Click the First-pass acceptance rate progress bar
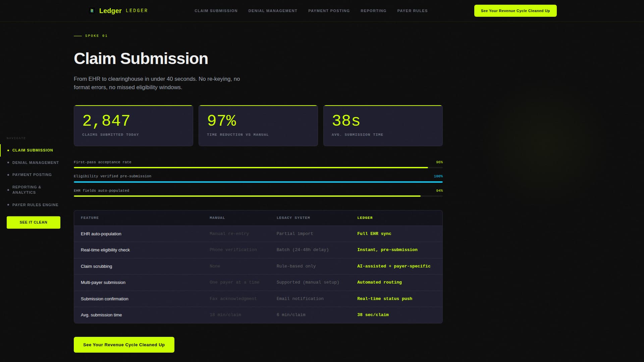 (258, 167)
